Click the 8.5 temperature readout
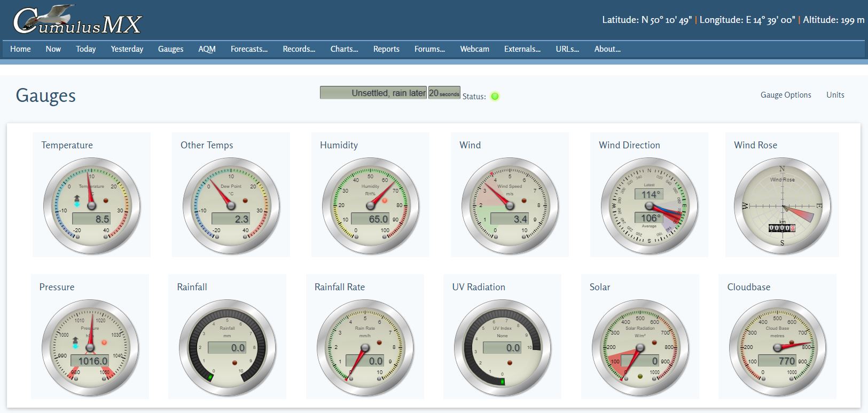 point(91,219)
